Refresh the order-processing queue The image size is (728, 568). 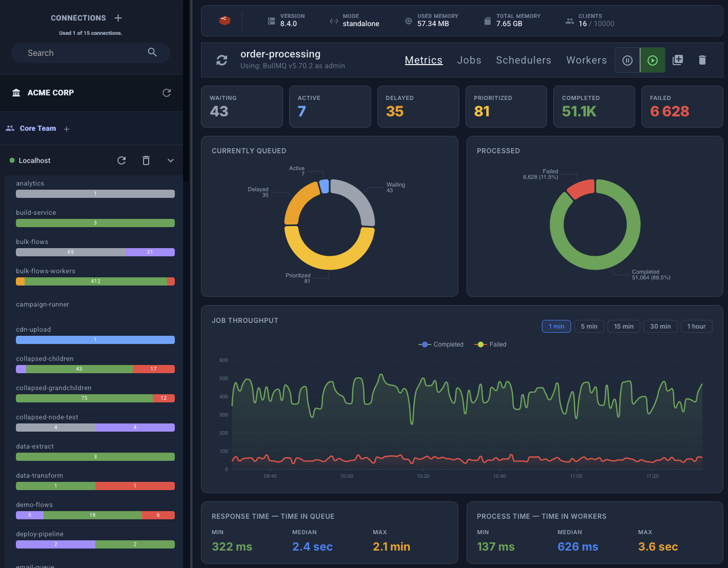pyautogui.click(x=222, y=60)
